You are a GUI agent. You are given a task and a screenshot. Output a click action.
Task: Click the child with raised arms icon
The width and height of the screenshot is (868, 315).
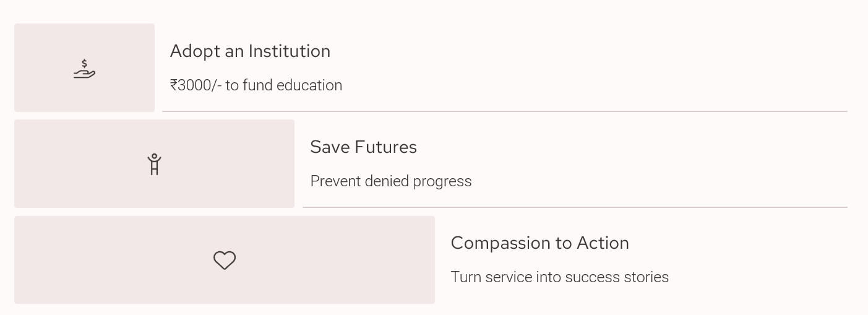pos(154,165)
